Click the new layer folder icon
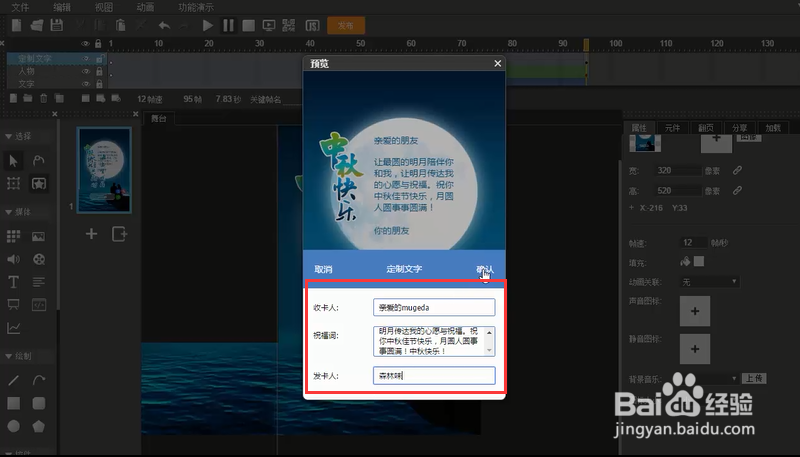This screenshot has height=457, width=800. pyautogui.click(x=28, y=98)
